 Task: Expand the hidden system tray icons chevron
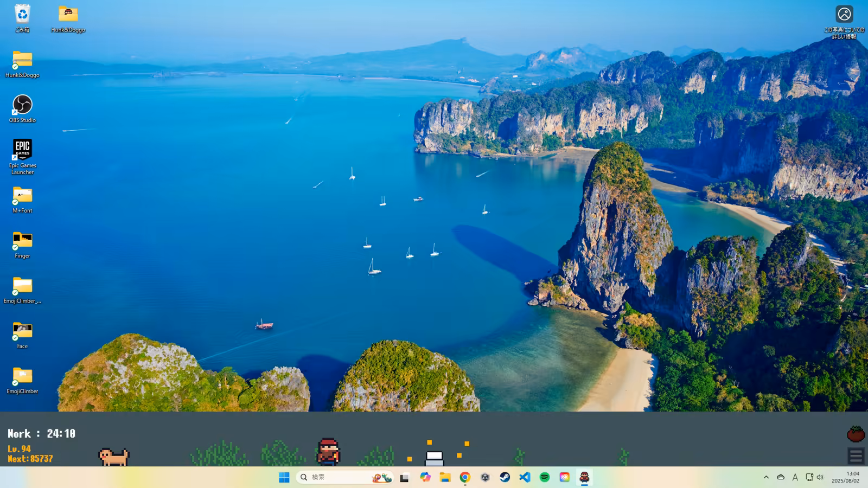coord(766,477)
